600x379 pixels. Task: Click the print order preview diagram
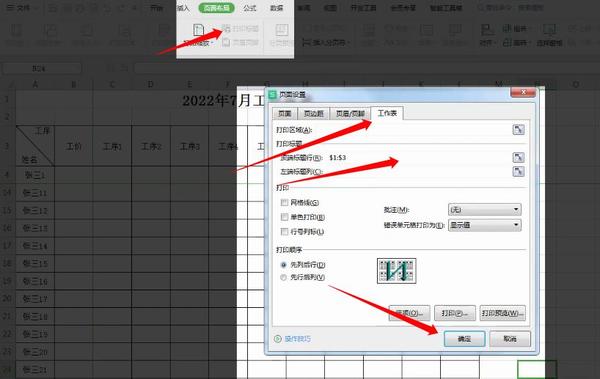(396, 271)
